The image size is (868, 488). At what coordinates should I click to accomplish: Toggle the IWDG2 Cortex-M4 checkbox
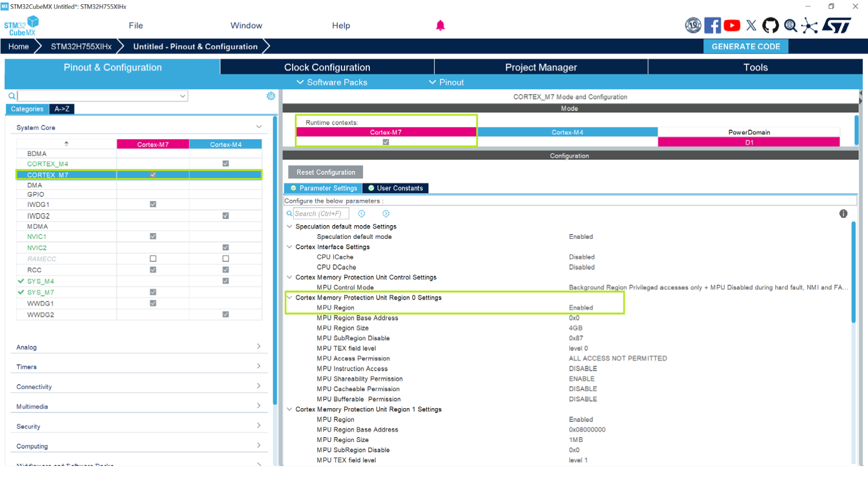[x=226, y=216]
